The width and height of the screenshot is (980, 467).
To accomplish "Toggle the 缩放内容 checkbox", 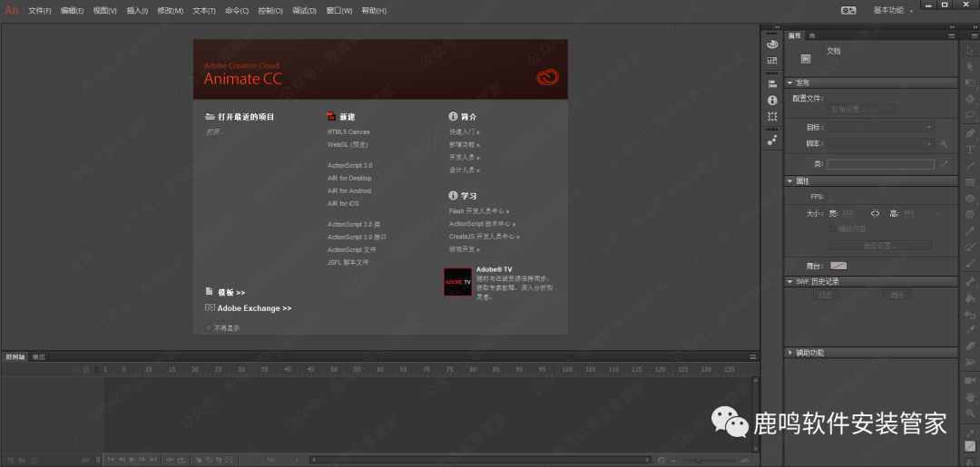I will (x=832, y=229).
